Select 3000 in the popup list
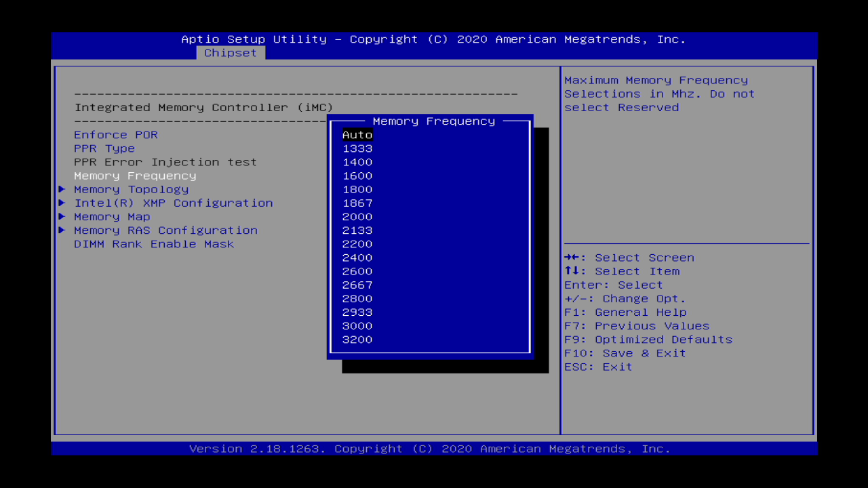Screen dimensions: 868x488 point(357,325)
